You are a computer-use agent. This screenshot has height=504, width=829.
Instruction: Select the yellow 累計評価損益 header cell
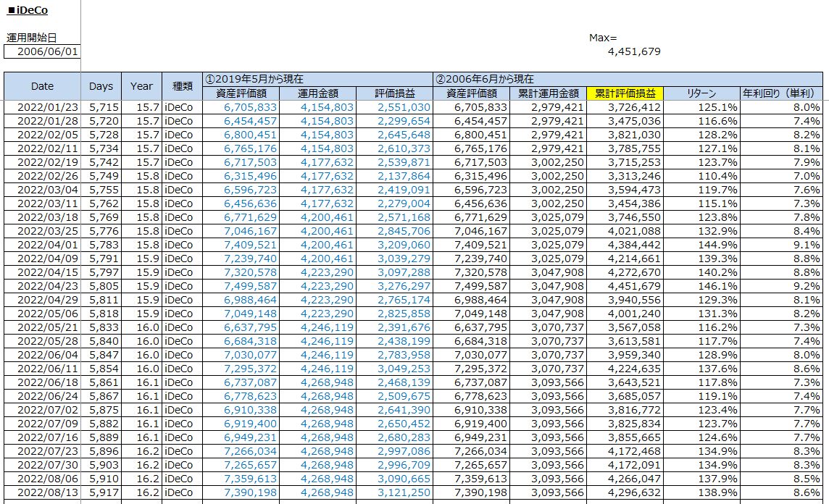625,93
